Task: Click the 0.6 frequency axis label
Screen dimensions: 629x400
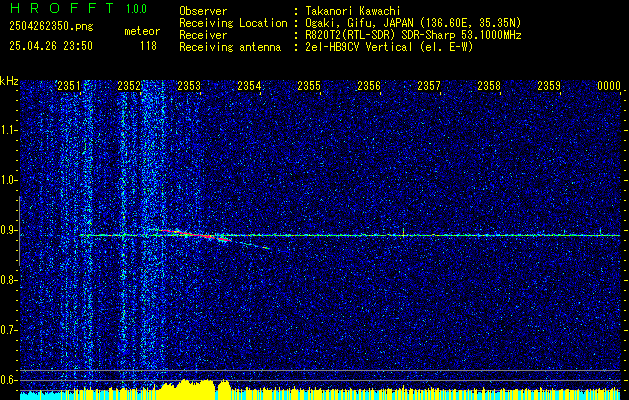Action: click(x=9, y=380)
